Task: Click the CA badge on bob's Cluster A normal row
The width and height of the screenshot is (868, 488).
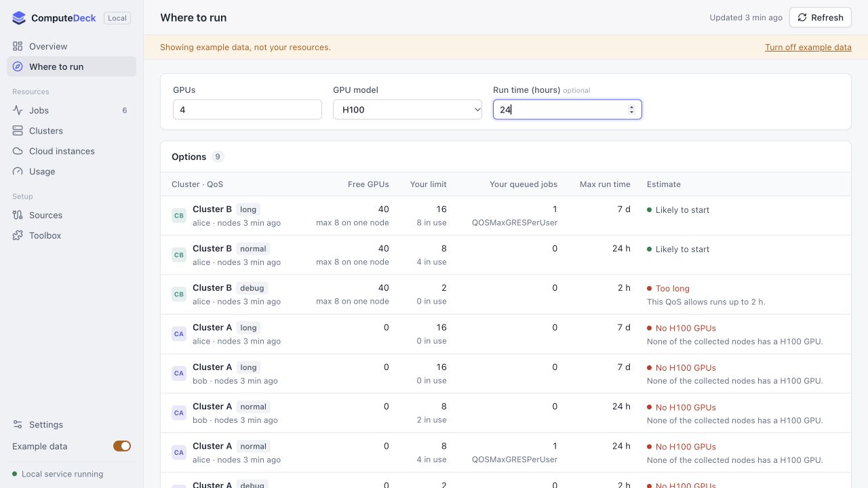Action: coord(179,413)
